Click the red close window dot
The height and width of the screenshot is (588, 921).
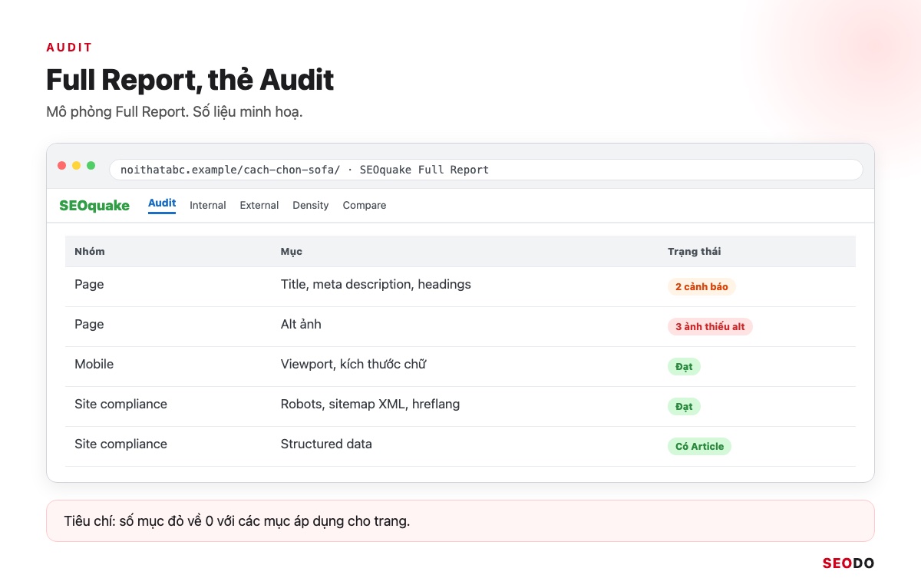click(x=62, y=166)
